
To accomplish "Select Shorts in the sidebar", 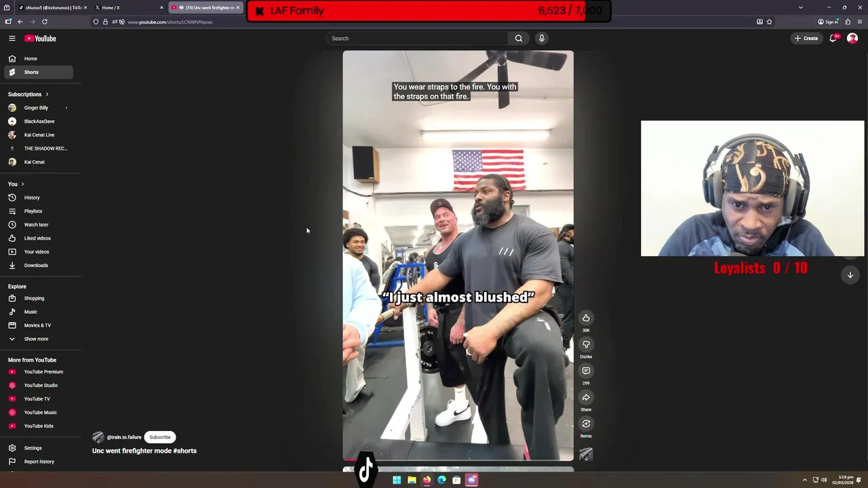I will point(38,73).
